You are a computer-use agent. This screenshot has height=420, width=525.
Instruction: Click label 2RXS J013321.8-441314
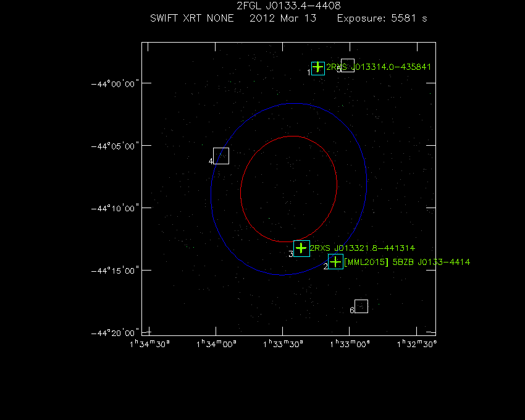pos(363,248)
